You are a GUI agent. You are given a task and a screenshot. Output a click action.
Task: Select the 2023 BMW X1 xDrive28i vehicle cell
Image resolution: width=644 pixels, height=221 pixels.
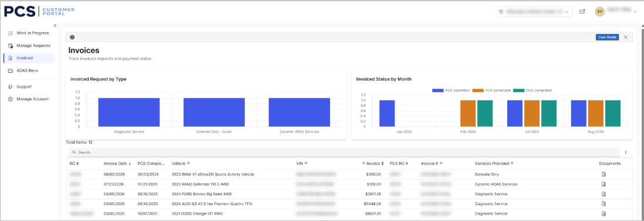213,174
